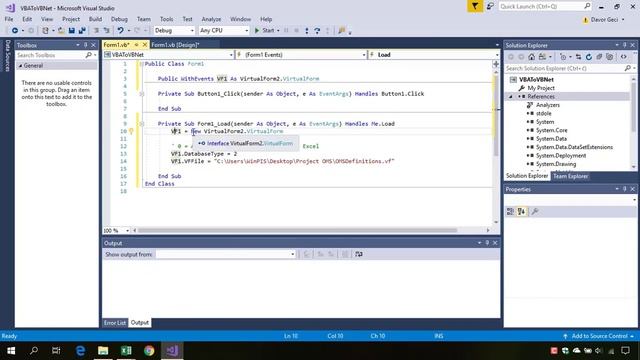Image resolution: width=640 pixels, height=360 pixels.
Task: Click the Navigate Backward toolbar icon
Action: [15, 31]
